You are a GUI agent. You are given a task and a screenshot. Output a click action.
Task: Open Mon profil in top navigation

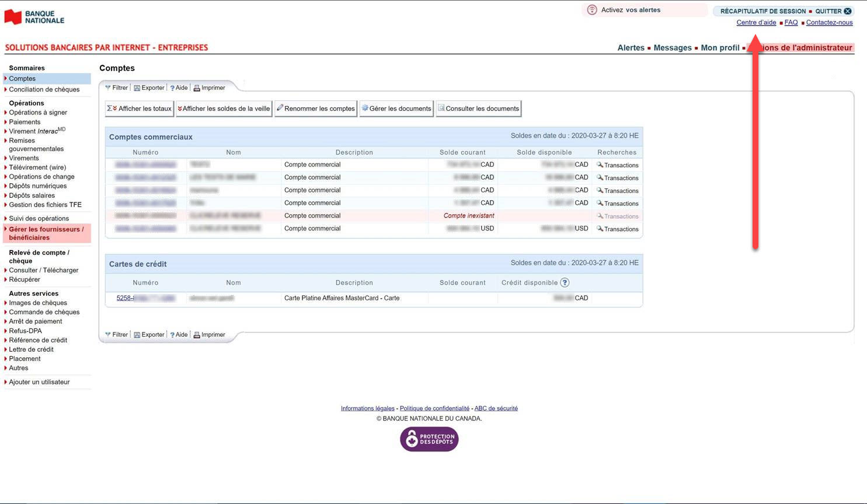(x=720, y=48)
